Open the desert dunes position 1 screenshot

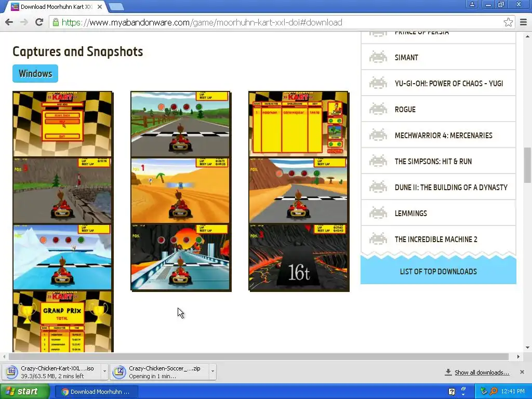[x=180, y=190]
